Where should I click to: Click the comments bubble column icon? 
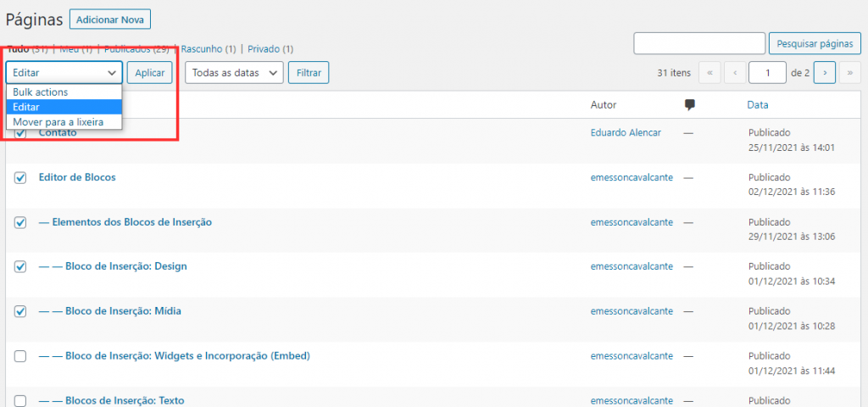(690, 104)
